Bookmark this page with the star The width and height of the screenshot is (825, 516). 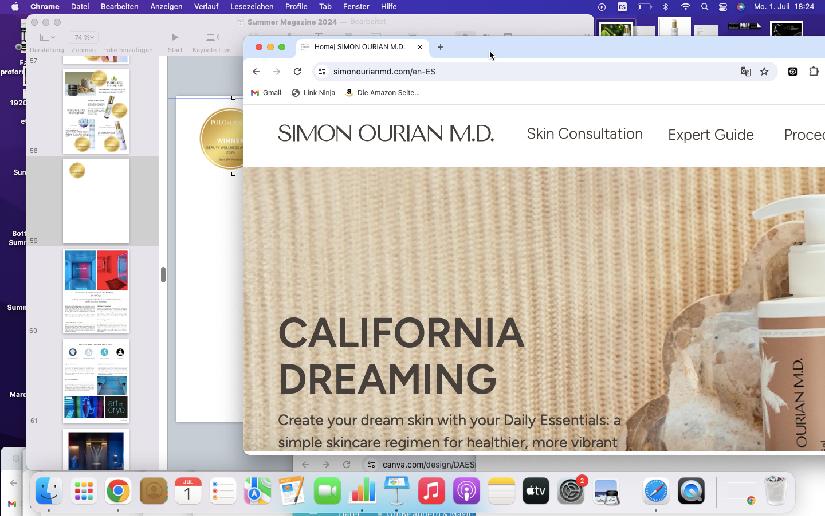click(764, 72)
